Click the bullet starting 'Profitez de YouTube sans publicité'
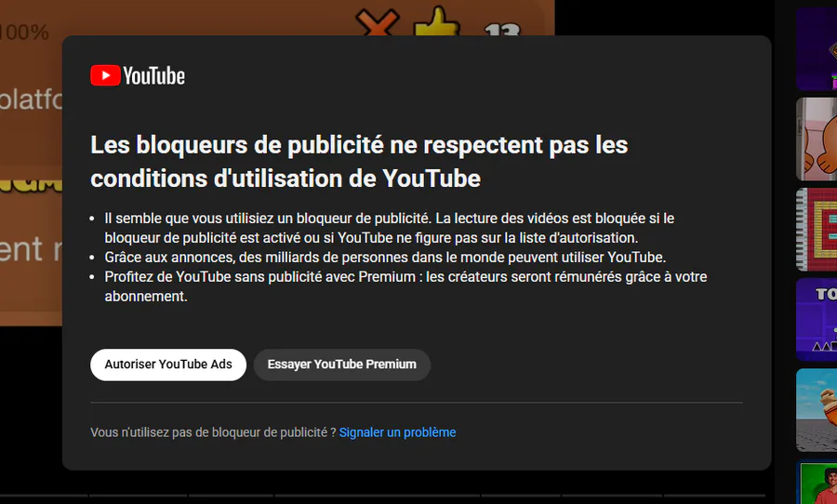 [x=405, y=286]
